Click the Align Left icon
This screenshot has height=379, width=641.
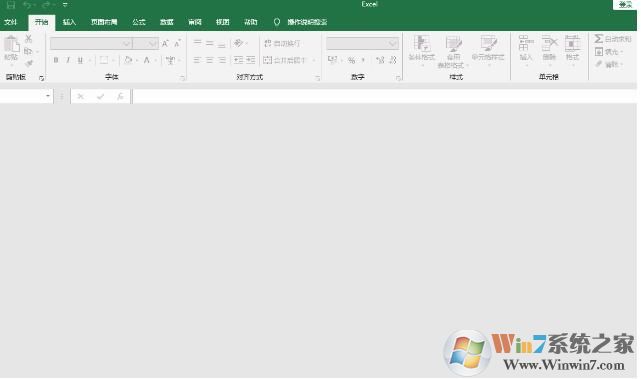(197, 61)
